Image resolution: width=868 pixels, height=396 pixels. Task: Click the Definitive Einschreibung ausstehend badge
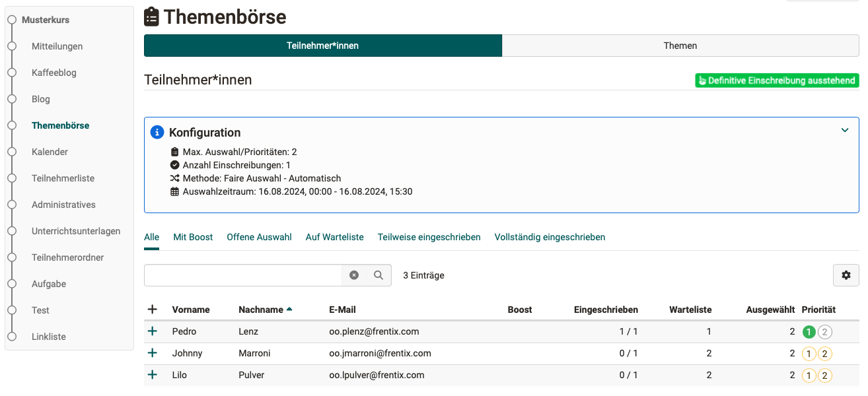point(776,80)
